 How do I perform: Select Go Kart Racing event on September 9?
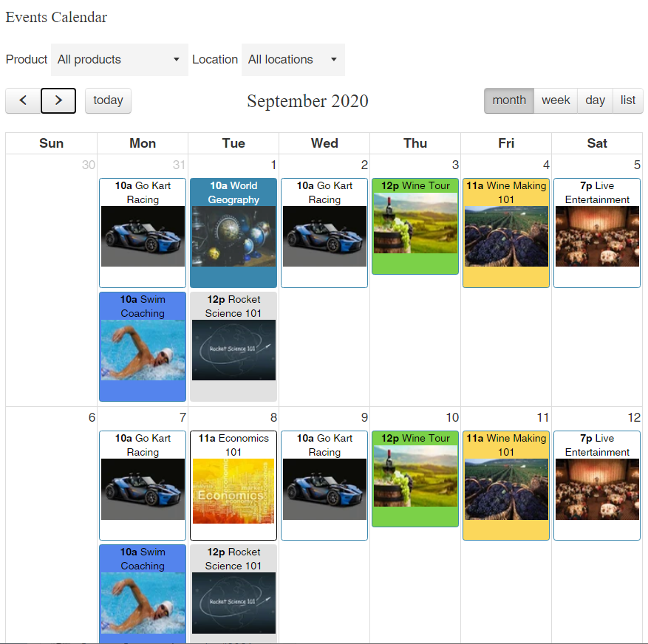point(324,485)
